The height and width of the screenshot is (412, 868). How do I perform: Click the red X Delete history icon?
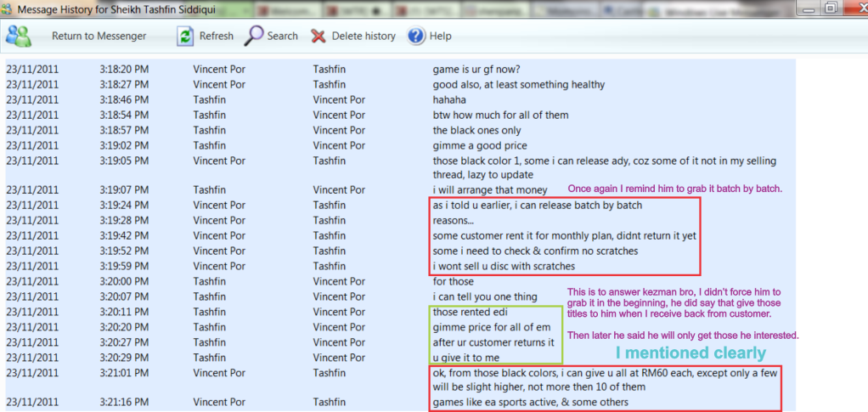(x=318, y=36)
